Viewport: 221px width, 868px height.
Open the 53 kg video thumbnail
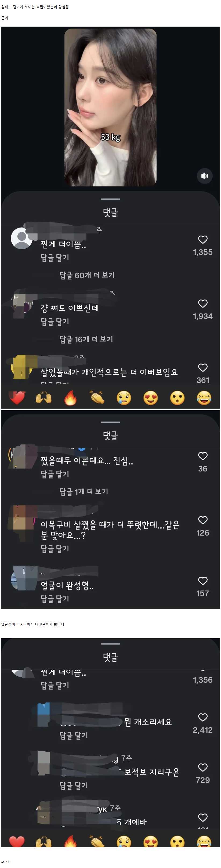pyautogui.click(x=111, y=107)
